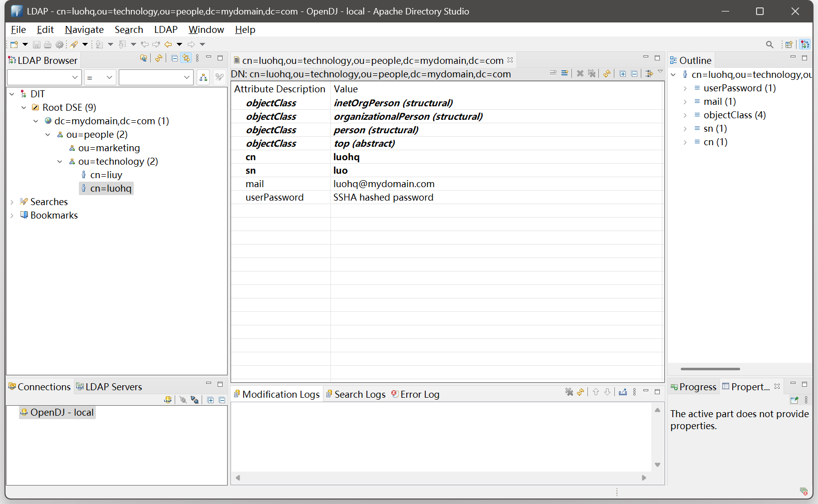Open the equals operator dropdown
The width and height of the screenshot is (818, 504).
(100, 77)
